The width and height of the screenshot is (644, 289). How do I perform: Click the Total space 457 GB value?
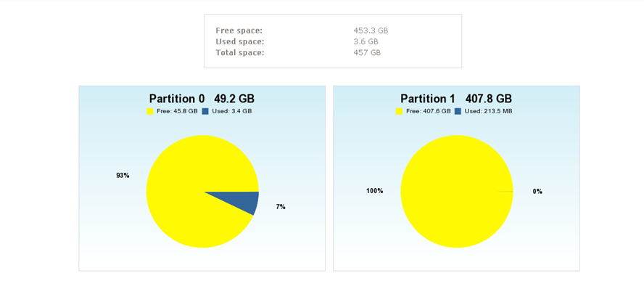(367, 53)
